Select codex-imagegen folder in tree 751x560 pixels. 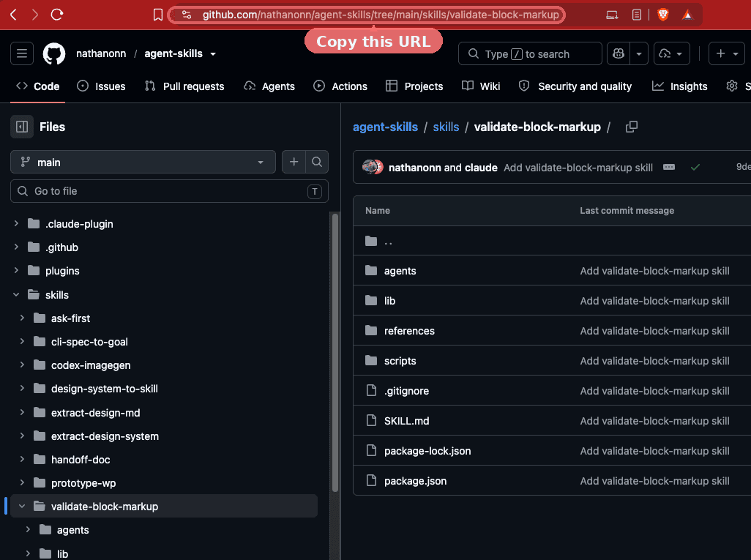91,365
